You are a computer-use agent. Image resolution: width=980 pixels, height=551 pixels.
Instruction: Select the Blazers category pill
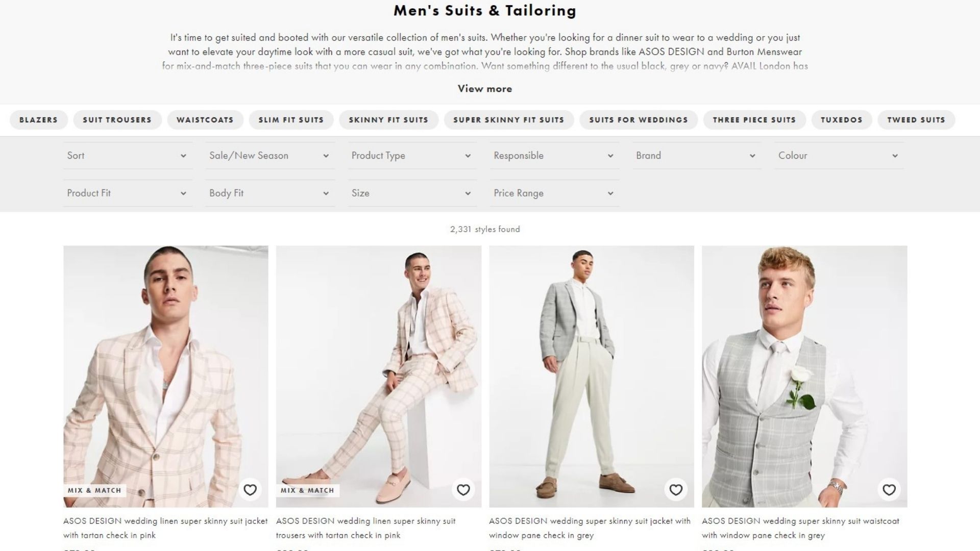point(38,120)
